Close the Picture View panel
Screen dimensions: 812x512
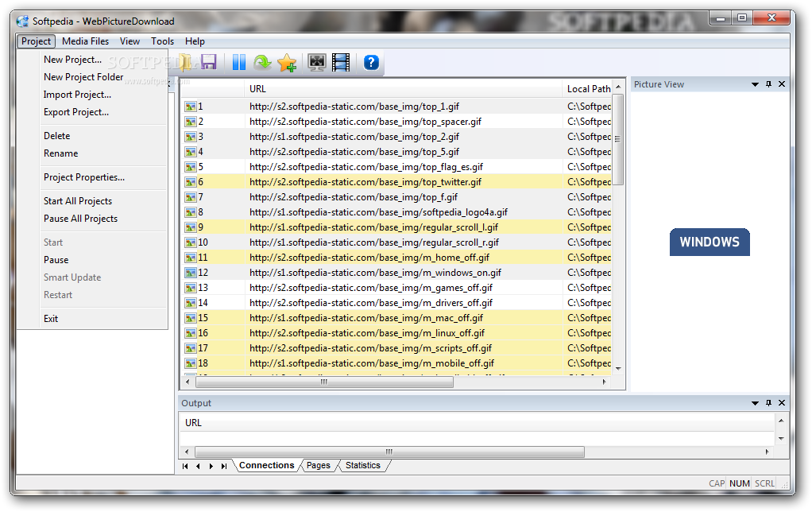782,84
